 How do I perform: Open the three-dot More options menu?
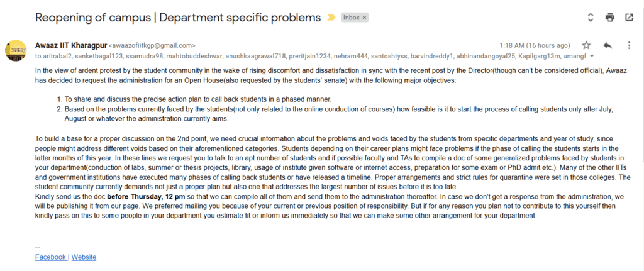click(x=629, y=45)
